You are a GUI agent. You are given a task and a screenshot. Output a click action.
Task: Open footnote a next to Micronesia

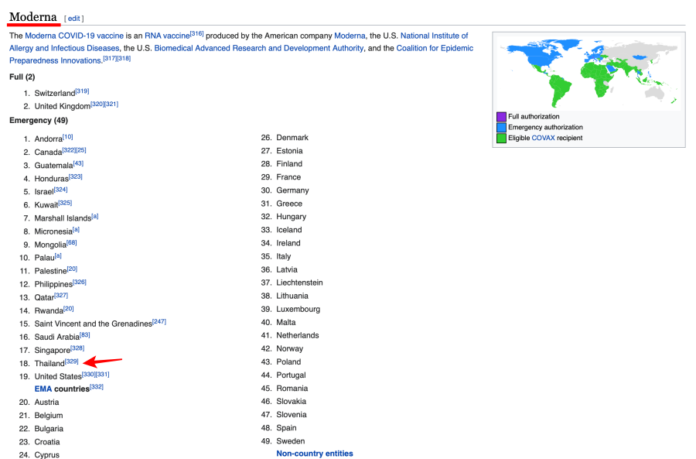click(76, 230)
